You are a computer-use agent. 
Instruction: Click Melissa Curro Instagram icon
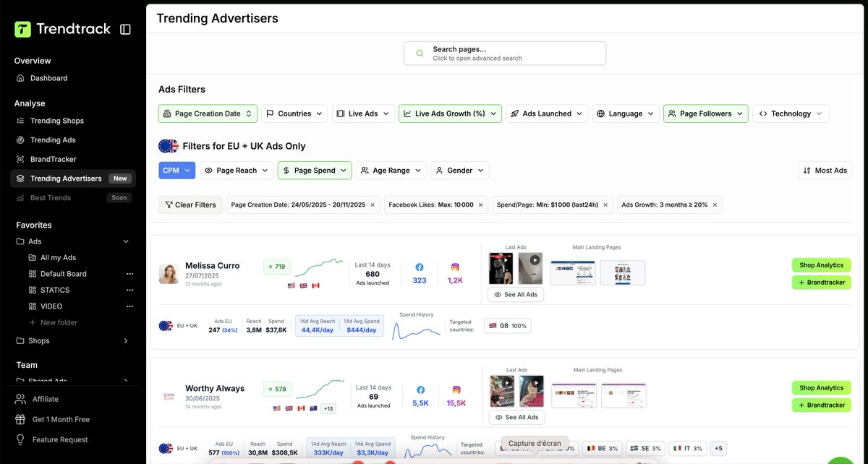(456, 267)
